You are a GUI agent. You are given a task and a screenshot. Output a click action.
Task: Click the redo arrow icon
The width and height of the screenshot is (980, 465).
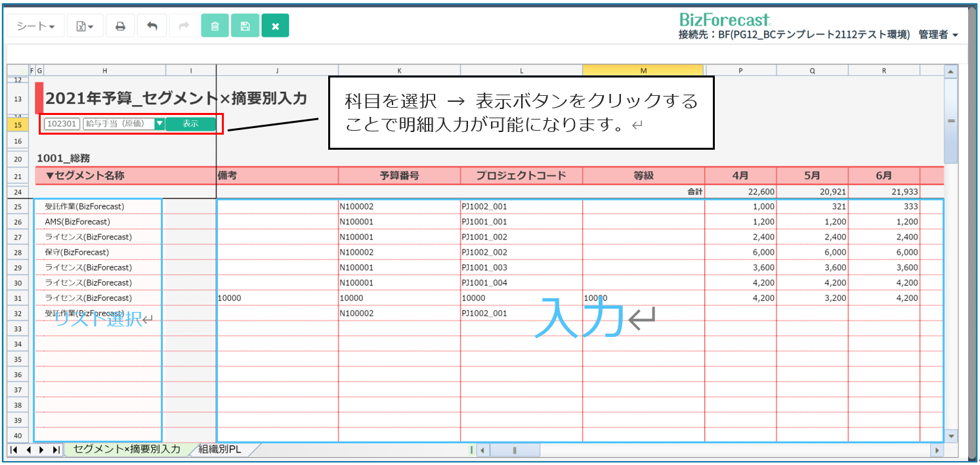pos(184,26)
